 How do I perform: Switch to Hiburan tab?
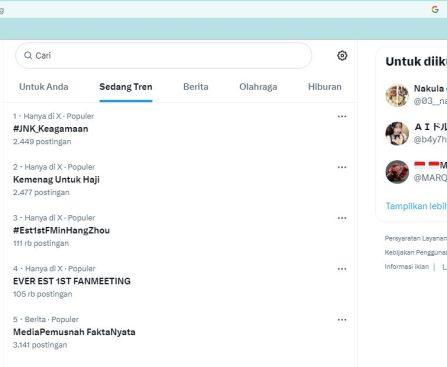[x=325, y=87]
